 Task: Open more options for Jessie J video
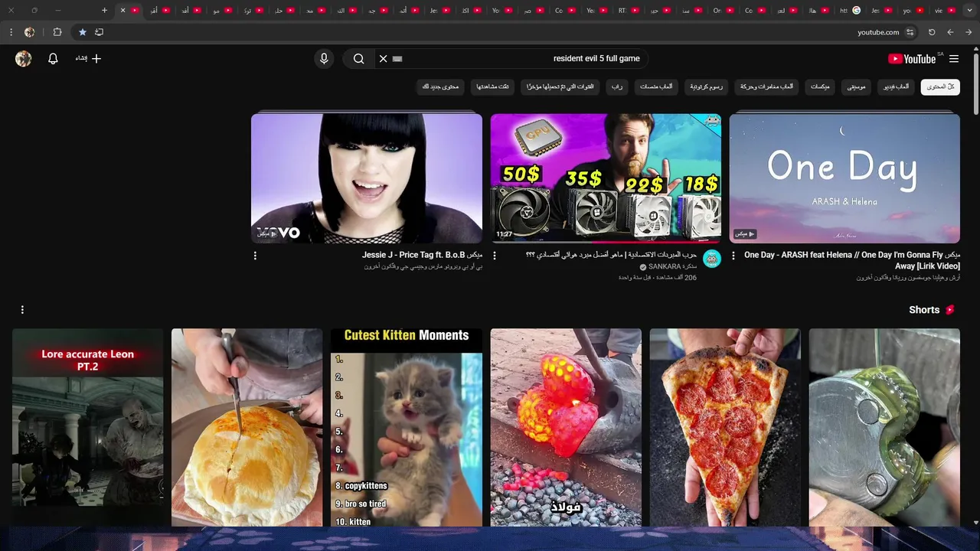click(x=255, y=256)
